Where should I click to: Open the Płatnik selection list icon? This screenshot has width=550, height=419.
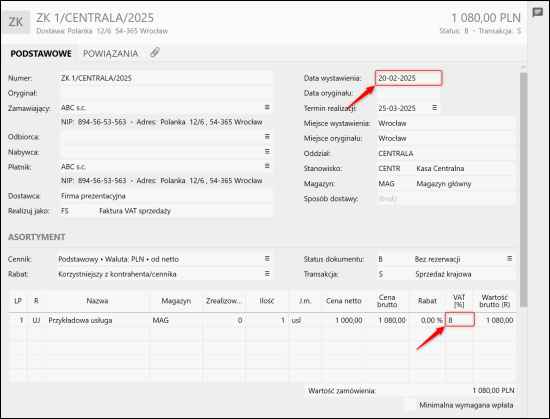[x=267, y=166]
